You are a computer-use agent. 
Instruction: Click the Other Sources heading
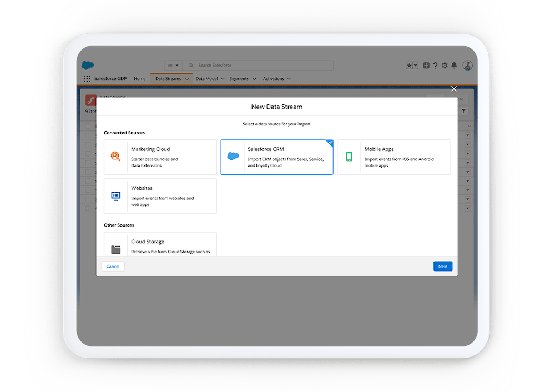point(119,225)
